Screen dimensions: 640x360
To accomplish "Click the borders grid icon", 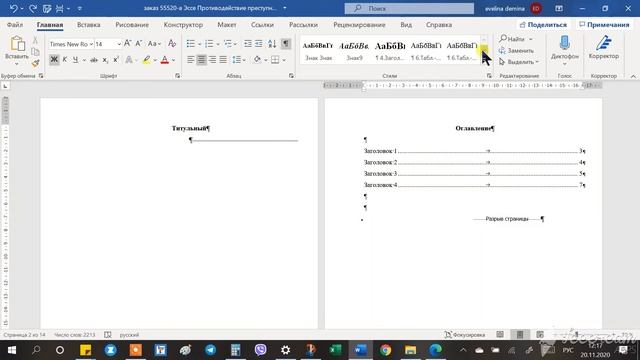I will pyautogui.click(x=275, y=60).
